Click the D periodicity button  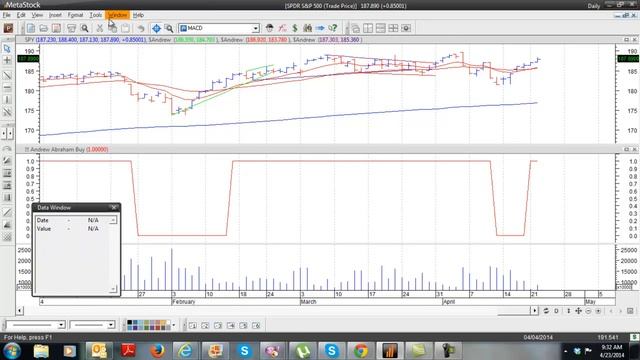(x=556, y=311)
